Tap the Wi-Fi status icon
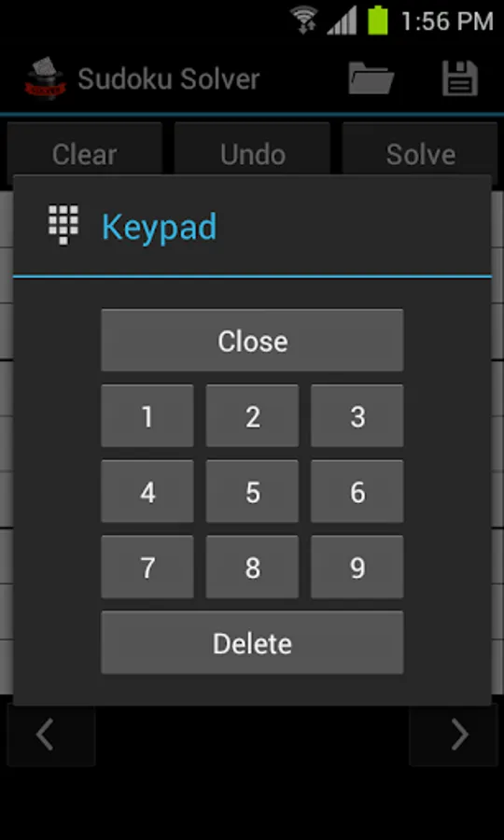This screenshot has width=504, height=840. [306, 21]
